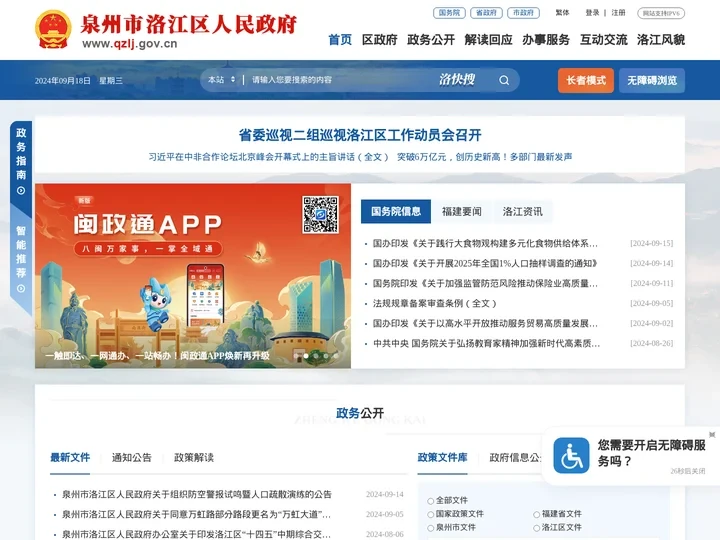The height and width of the screenshot is (540, 720).
Task: Open the 洛江风貌 menu item
Action: (x=661, y=40)
